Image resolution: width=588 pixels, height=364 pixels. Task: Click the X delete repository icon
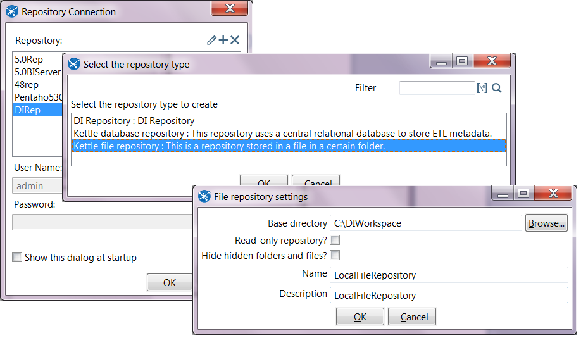coord(235,40)
